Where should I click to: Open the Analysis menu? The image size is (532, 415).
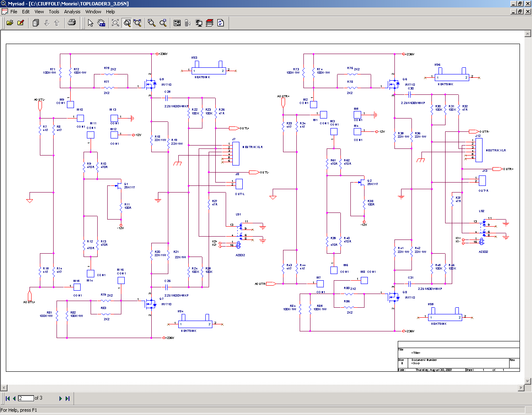point(72,12)
